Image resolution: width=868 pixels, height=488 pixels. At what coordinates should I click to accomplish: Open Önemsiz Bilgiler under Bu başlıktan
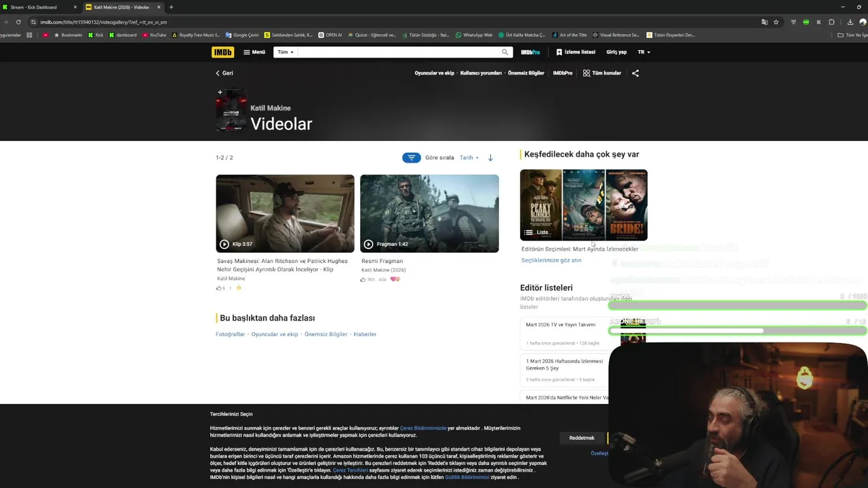coord(325,334)
